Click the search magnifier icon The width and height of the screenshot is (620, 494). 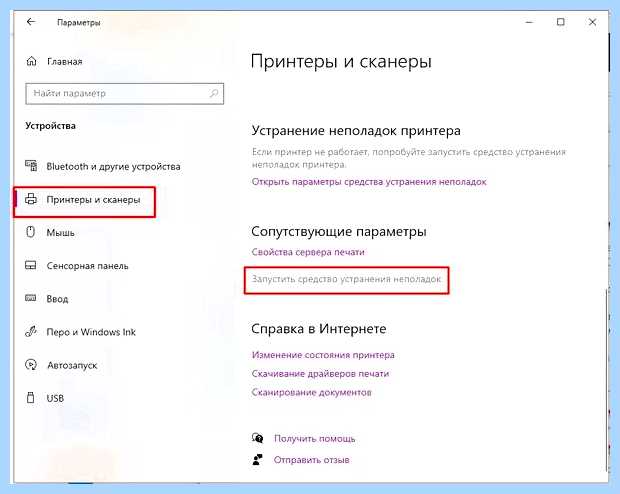pos(214,93)
